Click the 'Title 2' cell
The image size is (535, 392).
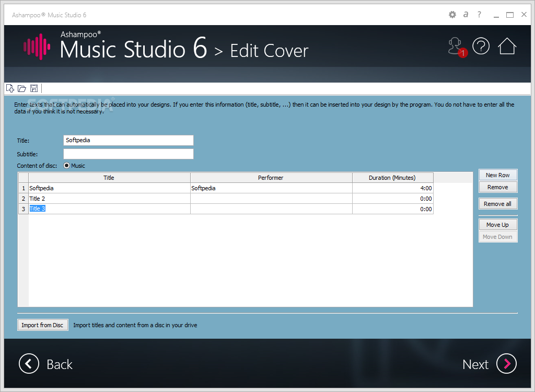click(x=109, y=199)
